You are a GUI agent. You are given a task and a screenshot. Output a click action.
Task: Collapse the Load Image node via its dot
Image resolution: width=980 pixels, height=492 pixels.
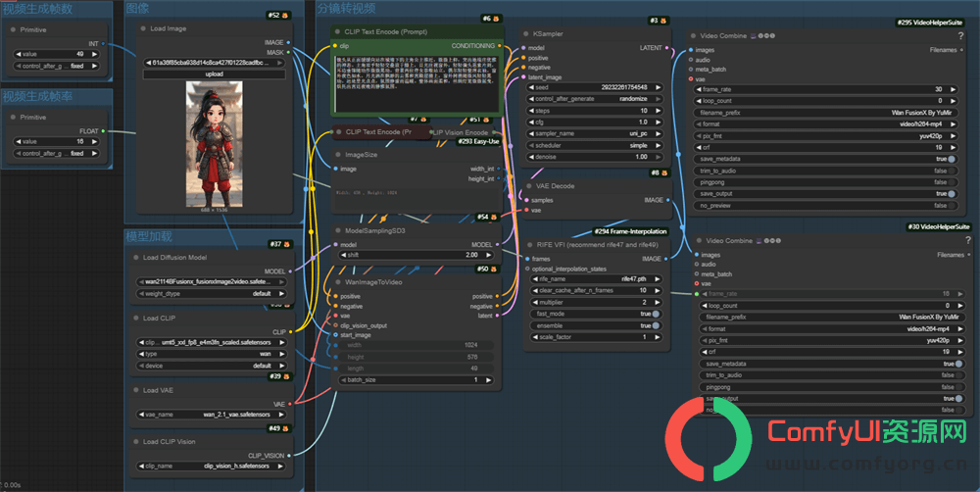click(143, 28)
